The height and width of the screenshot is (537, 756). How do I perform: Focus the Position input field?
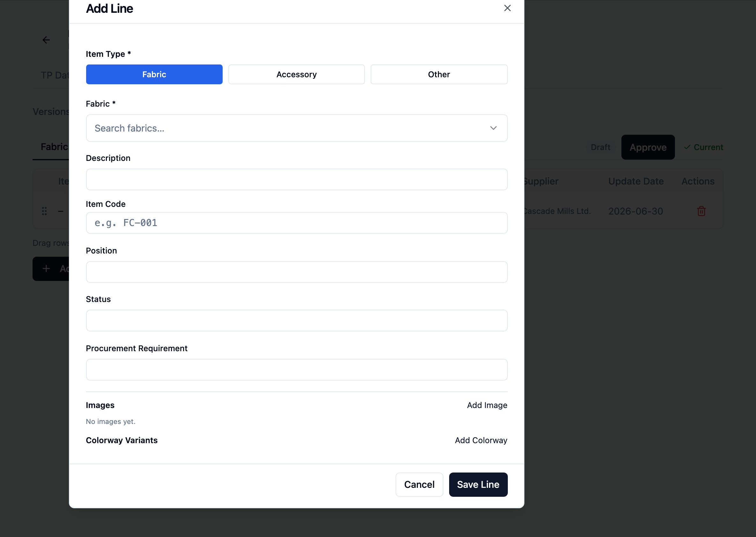pos(296,272)
